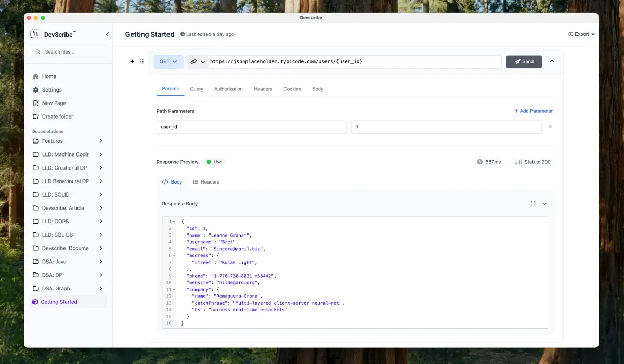Click the fullscreen icon in Response Body

point(533,204)
